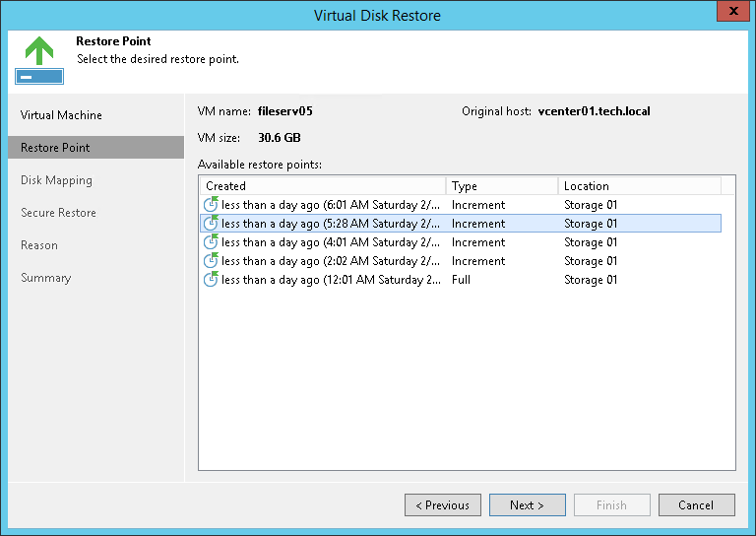Open the Summary step
Image resolution: width=756 pixels, height=536 pixels.
click(45, 278)
